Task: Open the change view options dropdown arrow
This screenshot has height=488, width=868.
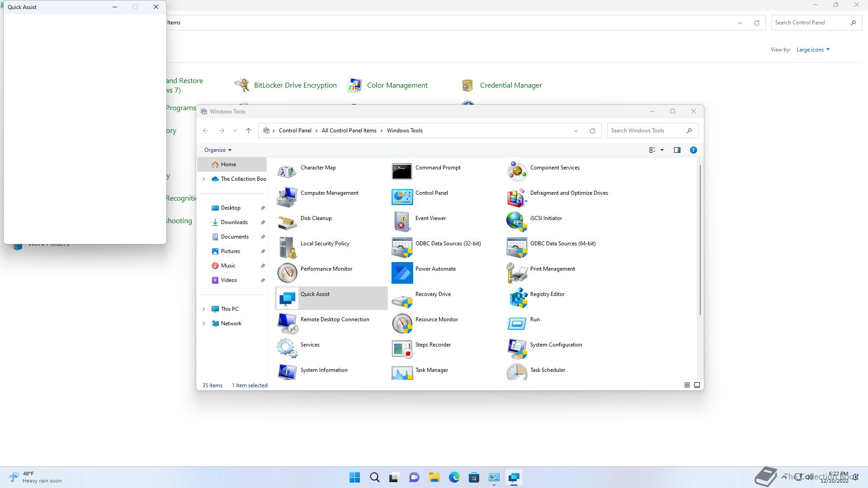Action: coord(662,150)
